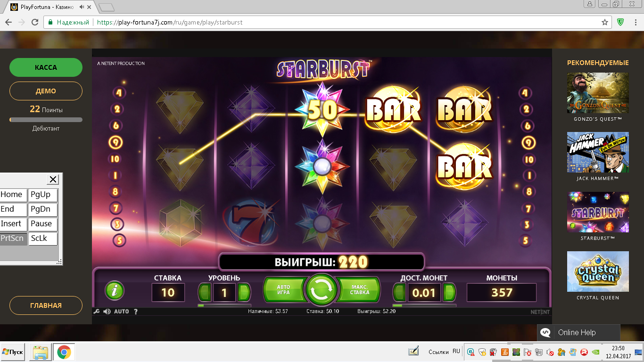Toggle the AUTO play option in bottom bar
The width and height of the screenshot is (644, 362).
(121, 312)
